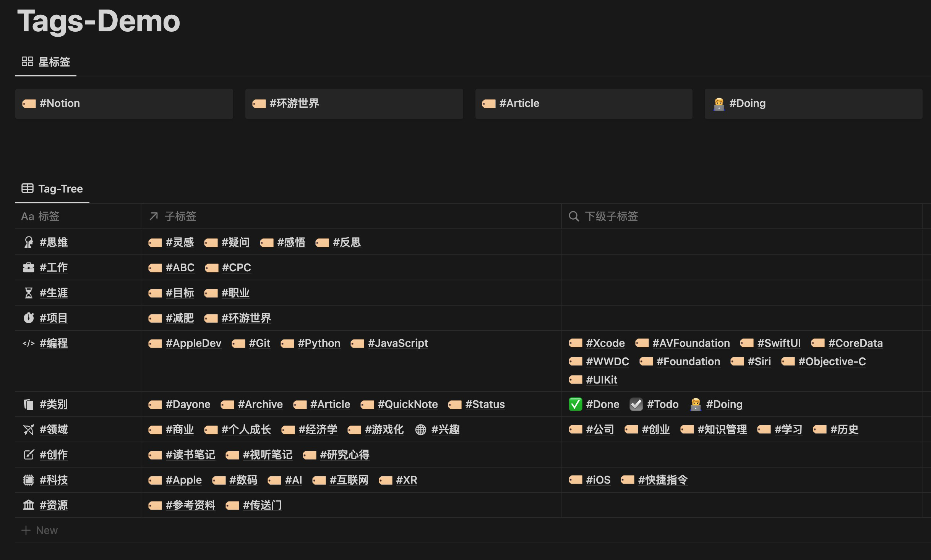
Task: Open the #读书笔记 sub-tag link
Action: click(190, 455)
